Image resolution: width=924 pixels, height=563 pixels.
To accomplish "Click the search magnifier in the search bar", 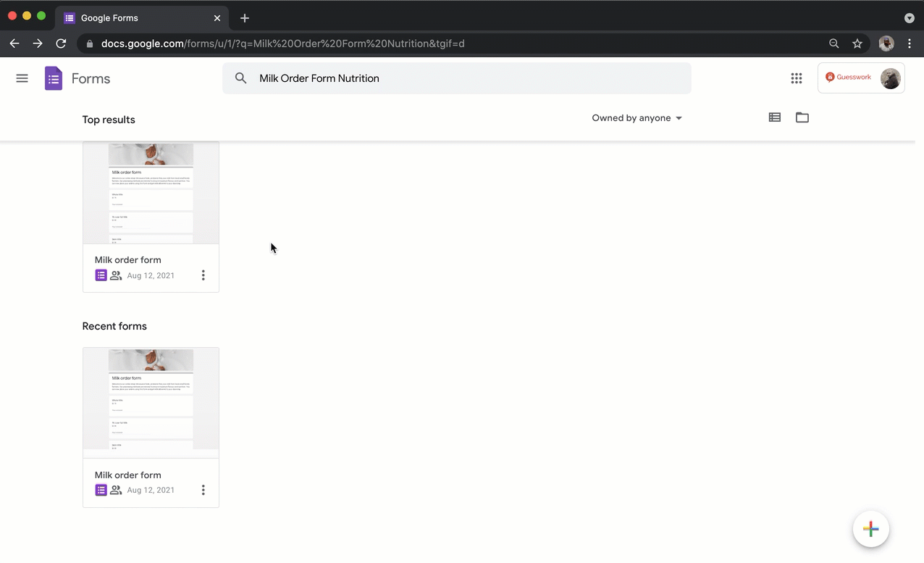I will tap(240, 78).
